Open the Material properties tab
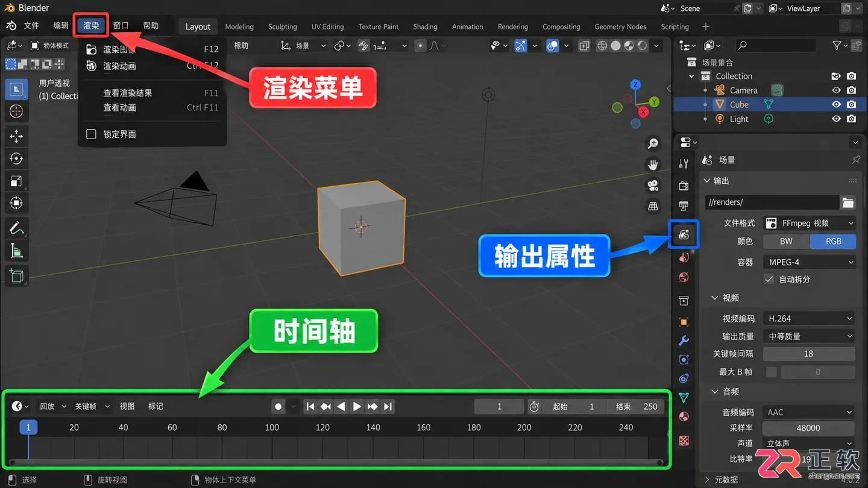This screenshot has height=488, width=868. 684,417
